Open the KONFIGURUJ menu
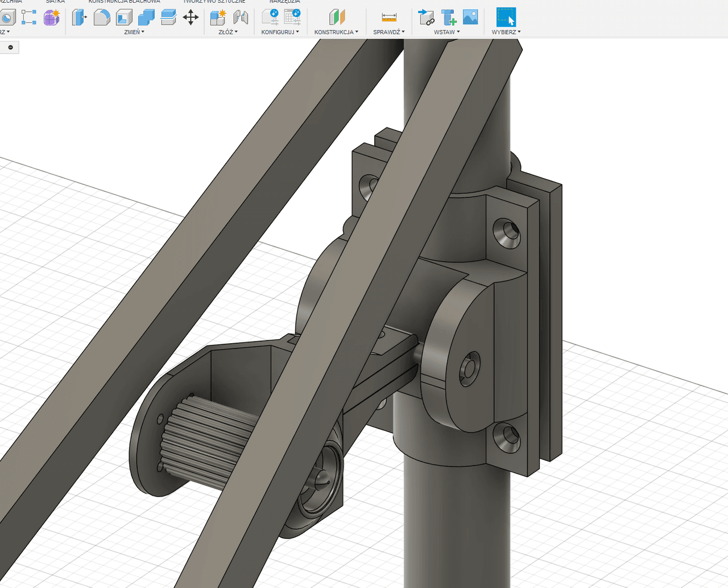The image size is (728, 588). pyautogui.click(x=280, y=32)
